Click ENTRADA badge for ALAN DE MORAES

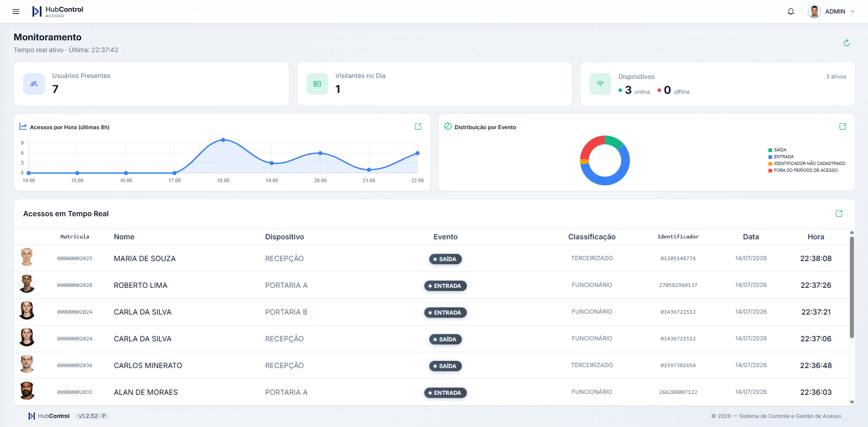pos(446,393)
